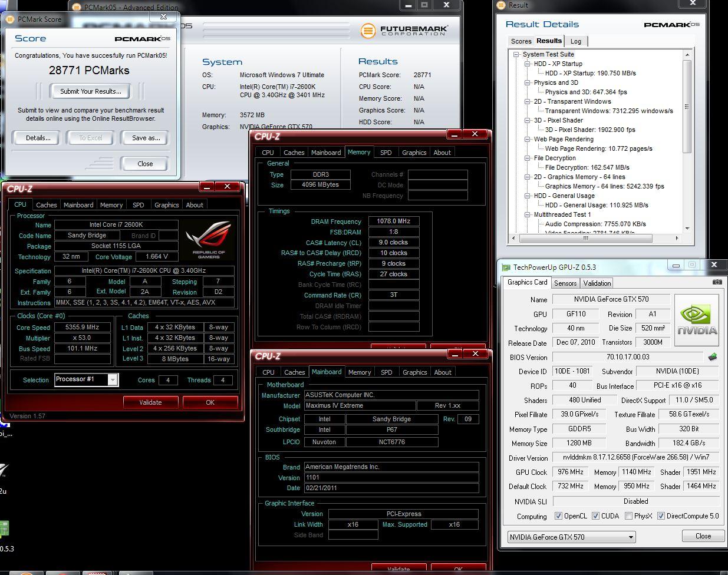
Task: Open the Sensors tab in GPU-Z
Action: click(x=565, y=283)
